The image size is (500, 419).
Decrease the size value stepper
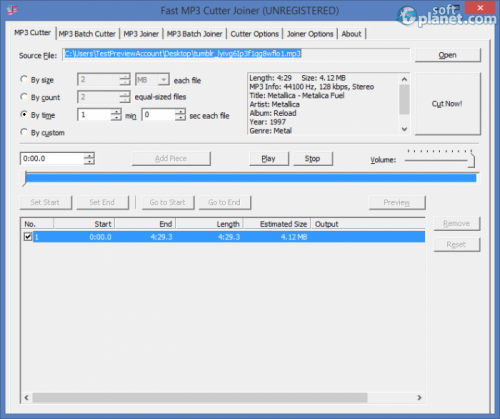pos(125,83)
